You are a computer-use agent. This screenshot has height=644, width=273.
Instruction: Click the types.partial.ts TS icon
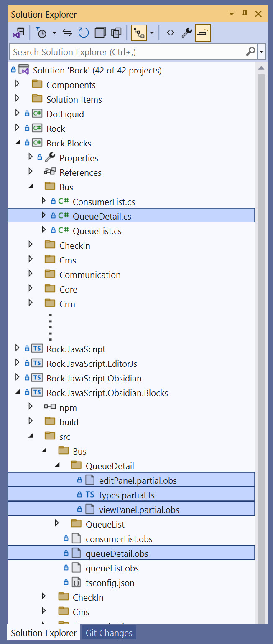click(90, 495)
